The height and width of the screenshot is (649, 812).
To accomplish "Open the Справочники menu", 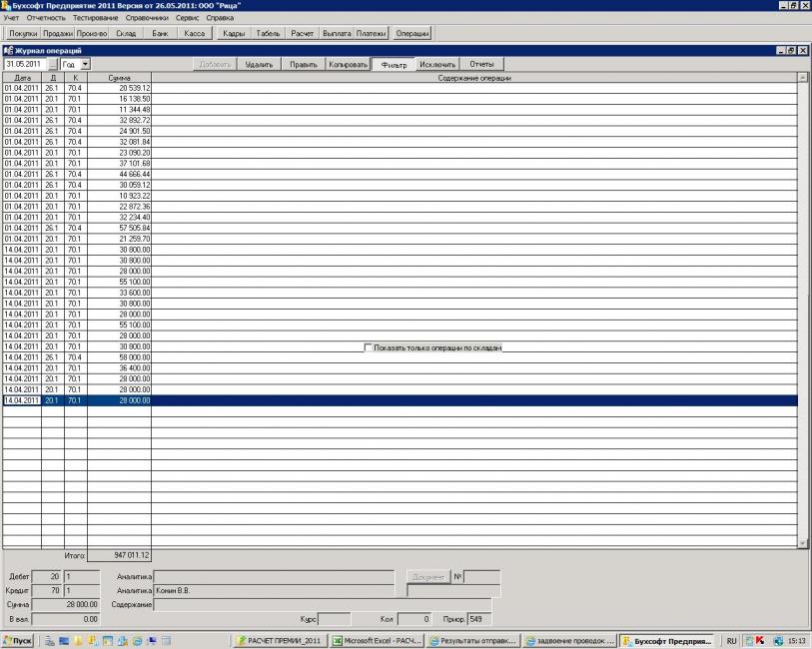I will coord(147,18).
